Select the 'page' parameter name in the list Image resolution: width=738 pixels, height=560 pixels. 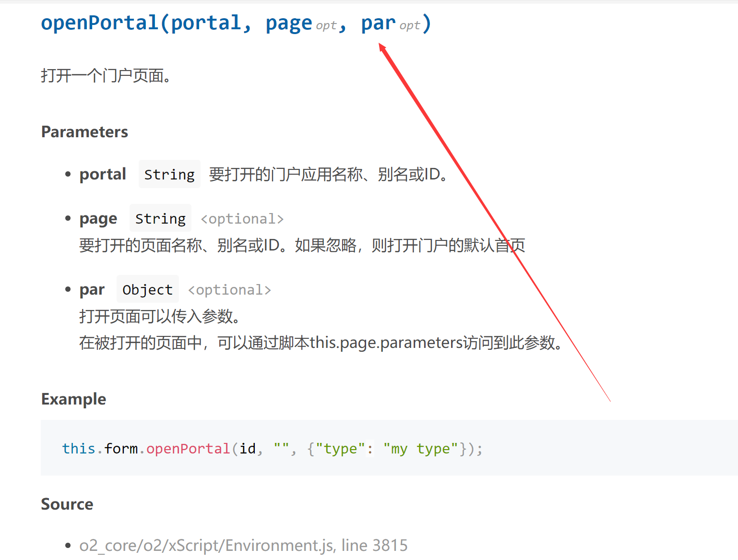(98, 219)
